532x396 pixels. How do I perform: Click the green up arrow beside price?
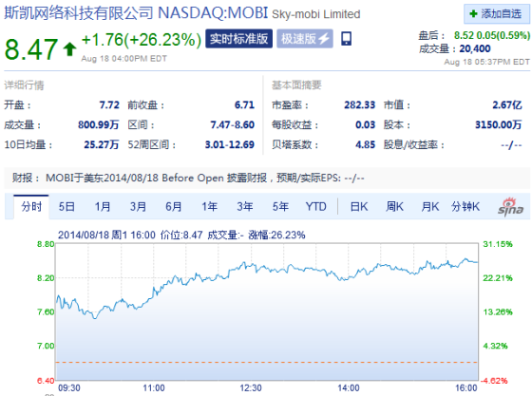(70, 48)
